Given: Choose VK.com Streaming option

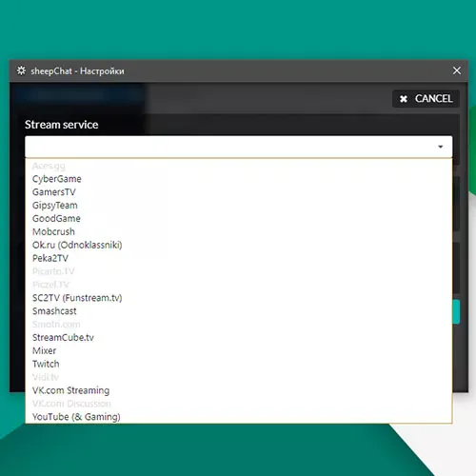Looking at the screenshot, I should click(239, 390).
